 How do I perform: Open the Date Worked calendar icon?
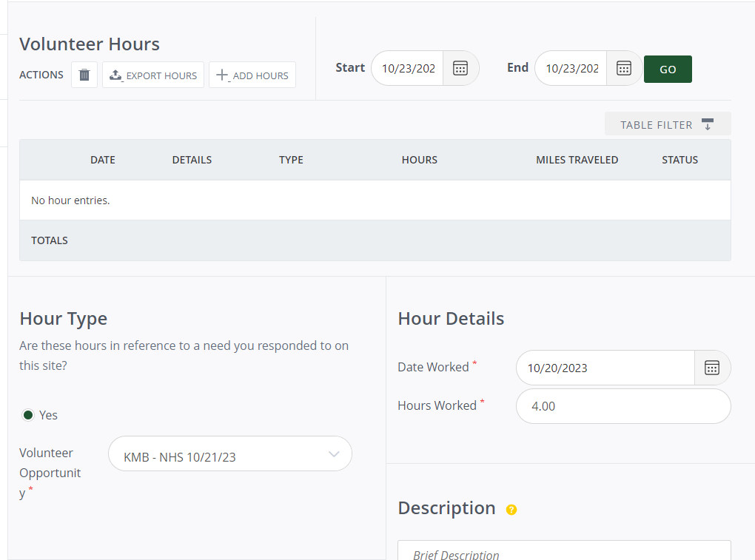712,368
